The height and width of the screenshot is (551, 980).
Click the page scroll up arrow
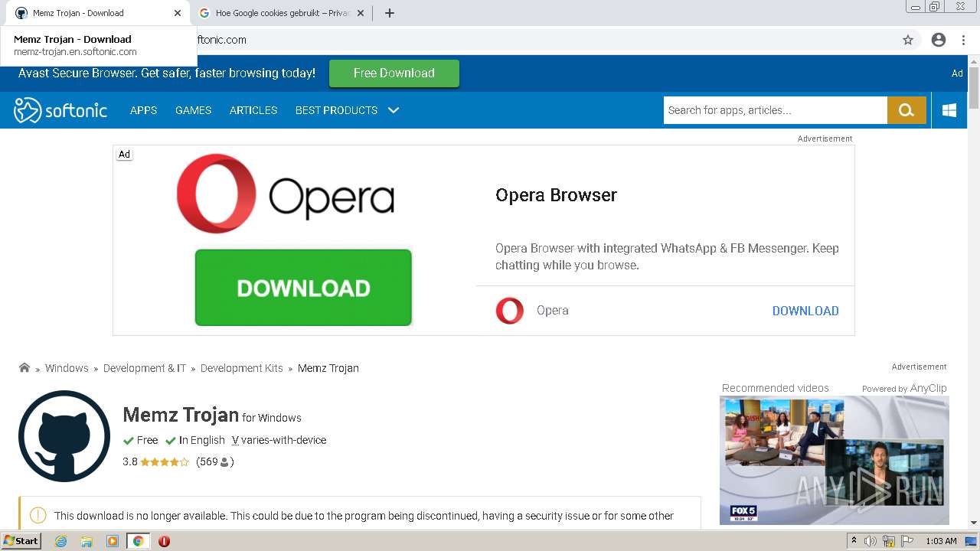(973, 61)
